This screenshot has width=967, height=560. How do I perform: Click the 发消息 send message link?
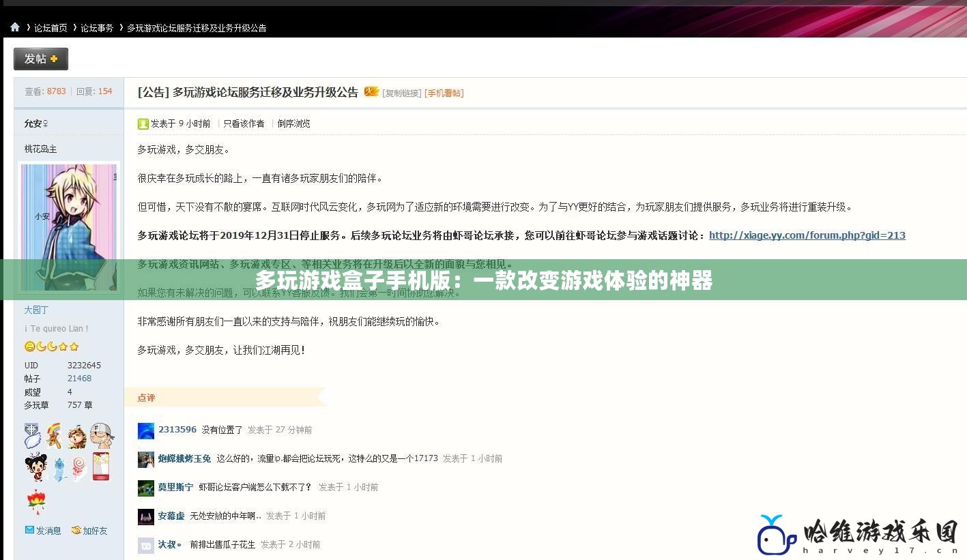click(48, 531)
